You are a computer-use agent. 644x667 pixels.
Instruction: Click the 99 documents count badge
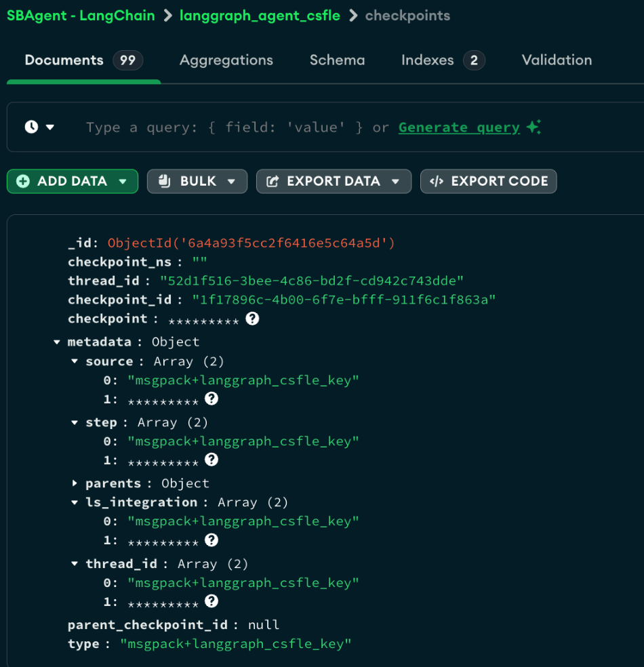coord(127,60)
